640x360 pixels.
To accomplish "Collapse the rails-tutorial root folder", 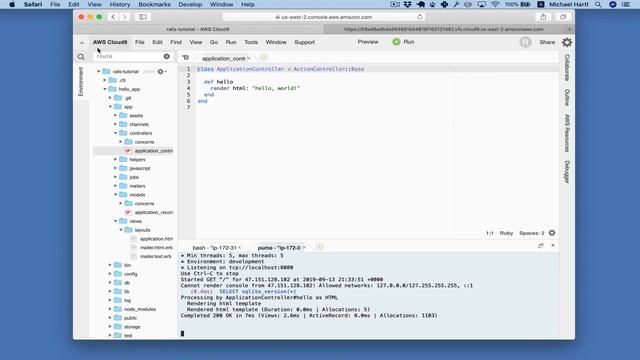I will [x=98, y=71].
